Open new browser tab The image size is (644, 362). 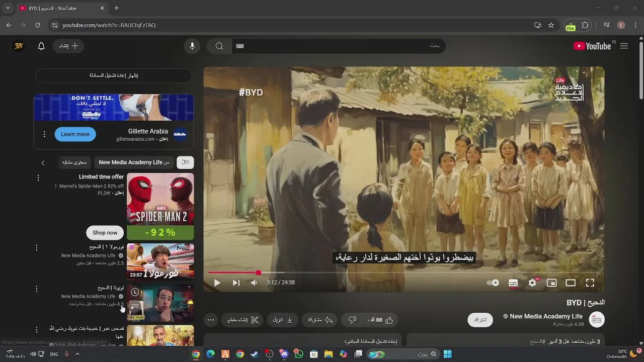[117, 8]
